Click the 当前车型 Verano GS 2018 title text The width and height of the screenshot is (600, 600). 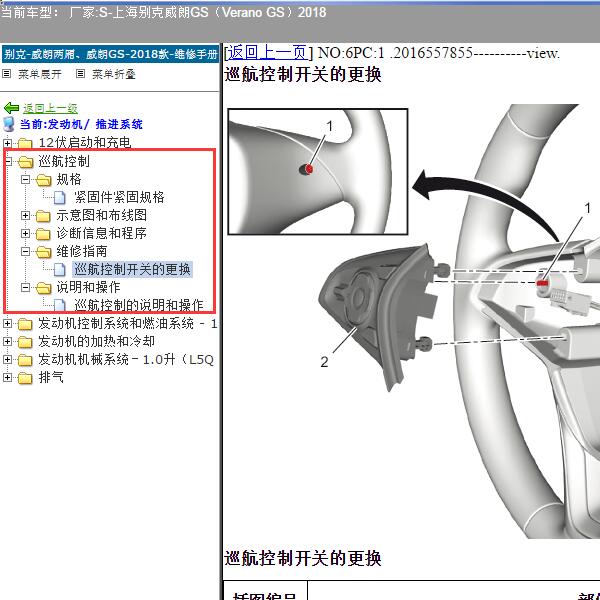click(x=163, y=12)
